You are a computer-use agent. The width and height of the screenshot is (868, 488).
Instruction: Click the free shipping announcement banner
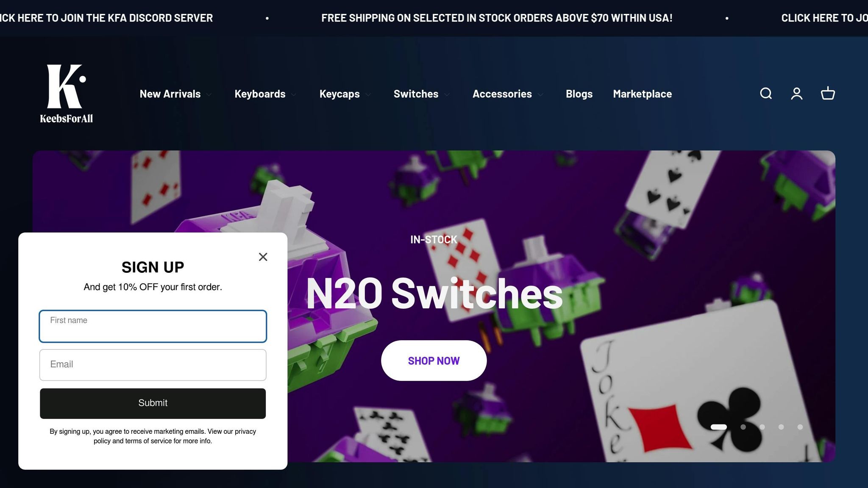(497, 18)
